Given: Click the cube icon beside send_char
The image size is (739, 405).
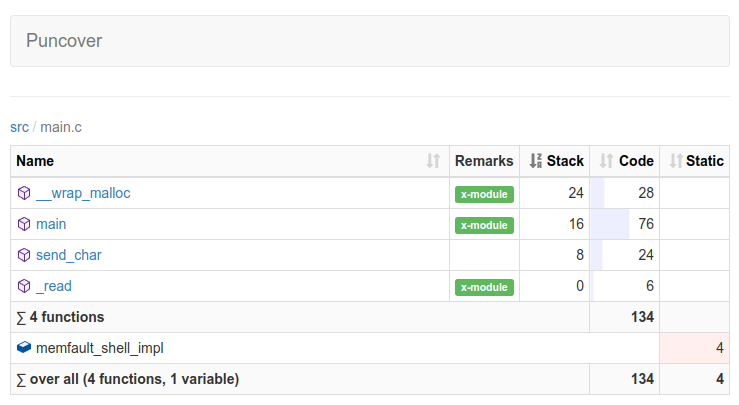Looking at the screenshot, I should (24, 255).
